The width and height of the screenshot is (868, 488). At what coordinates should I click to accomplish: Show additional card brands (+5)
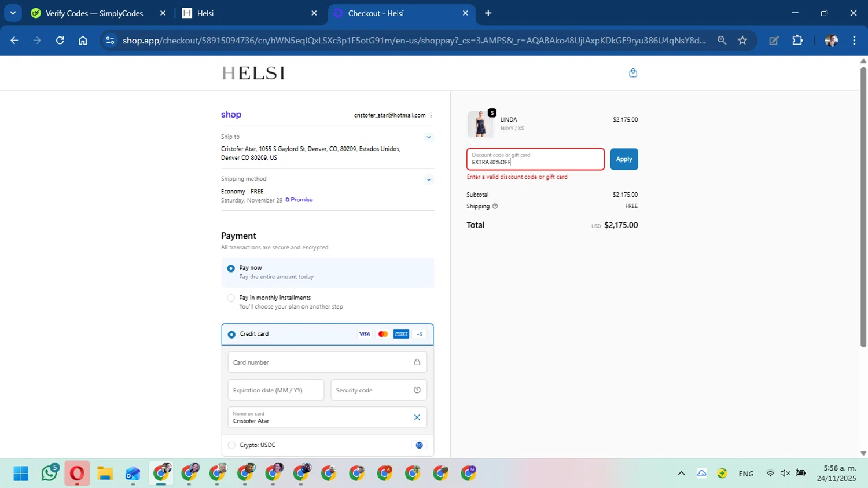click(x=420, y=334)
